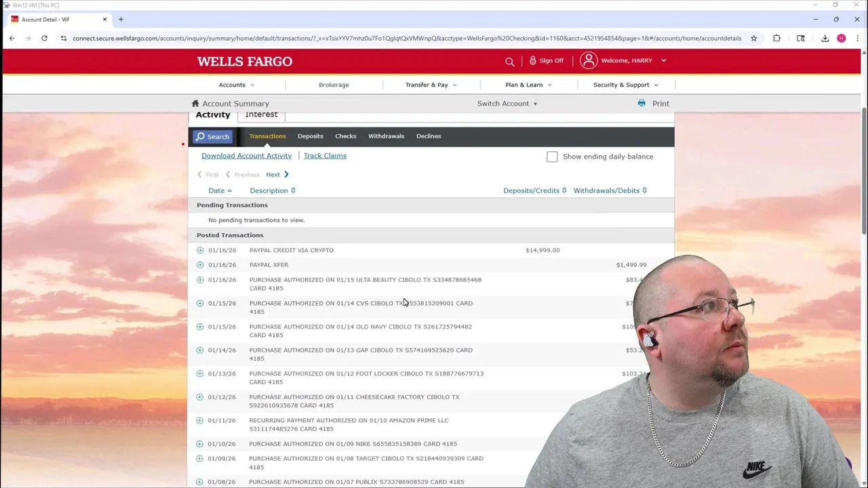This screenshot has width=868, height=488.
Task: Sort by Withdrawals/Debits column
Action: [610, 190]
